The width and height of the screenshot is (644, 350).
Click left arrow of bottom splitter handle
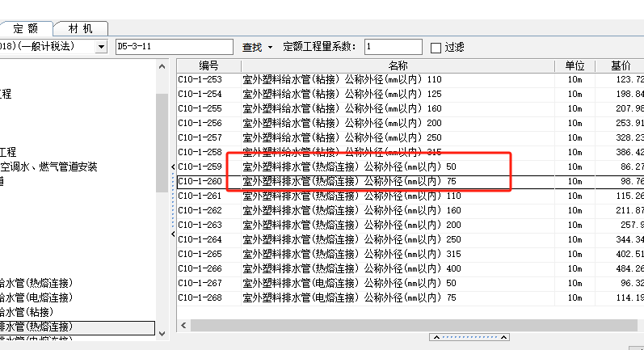[x=436, y=337]
